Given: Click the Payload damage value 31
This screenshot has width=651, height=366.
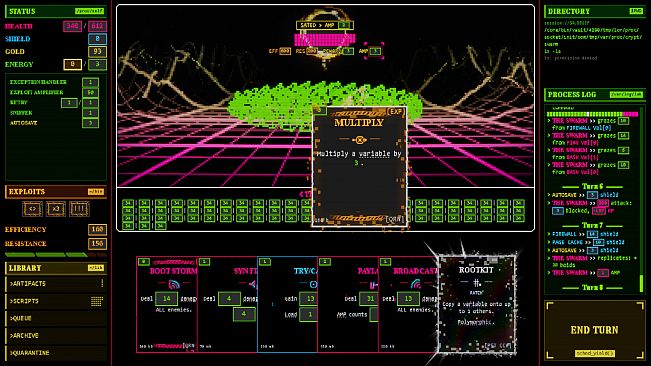Looking at the screenshot, I should point(370,298).
